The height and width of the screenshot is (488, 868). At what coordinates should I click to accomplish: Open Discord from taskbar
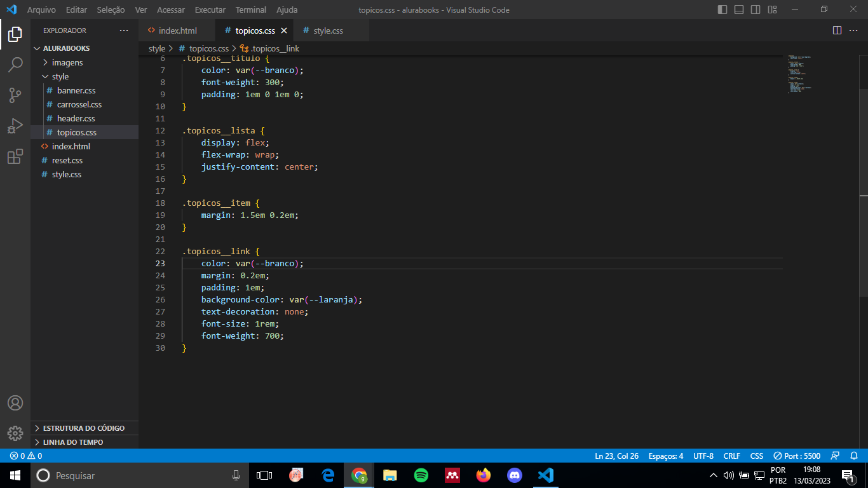(515, 475)
